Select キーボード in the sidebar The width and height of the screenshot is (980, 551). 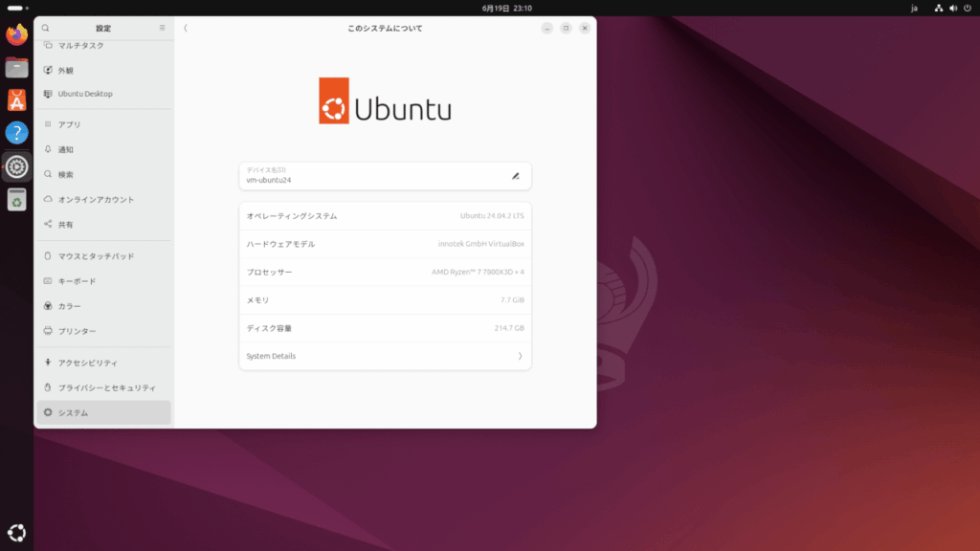point(103,281)
